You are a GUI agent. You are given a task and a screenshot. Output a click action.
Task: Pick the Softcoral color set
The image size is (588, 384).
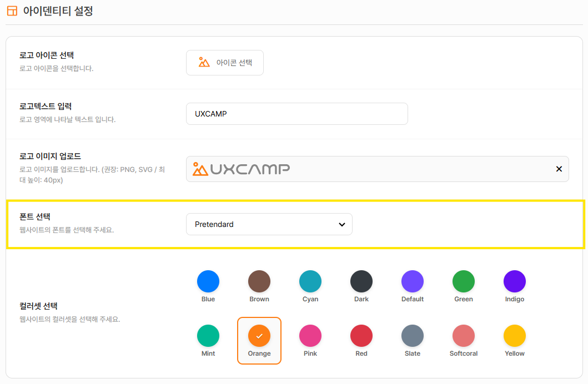coord(464,336)
